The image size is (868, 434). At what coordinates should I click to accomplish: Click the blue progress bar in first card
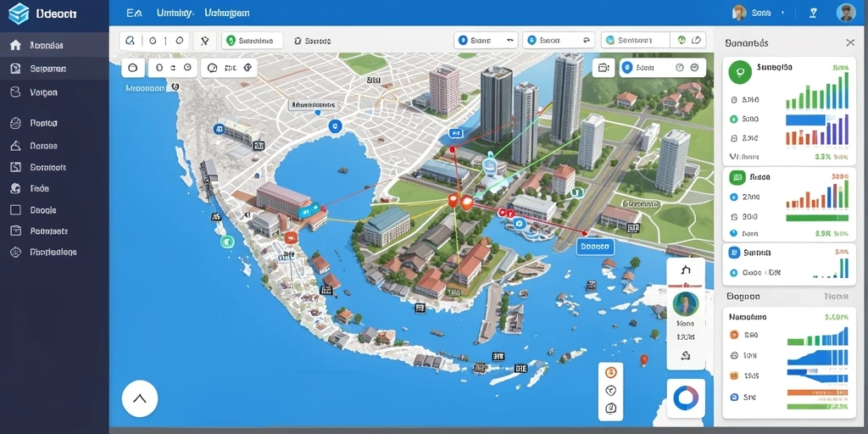pyautogui.click(x=806, y=120)
